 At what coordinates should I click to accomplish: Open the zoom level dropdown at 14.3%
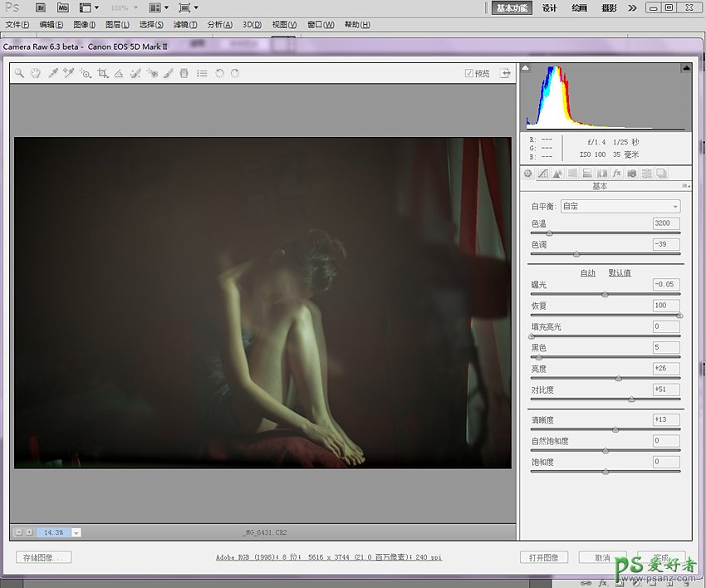pyautogui.click(x=76, y=532)
